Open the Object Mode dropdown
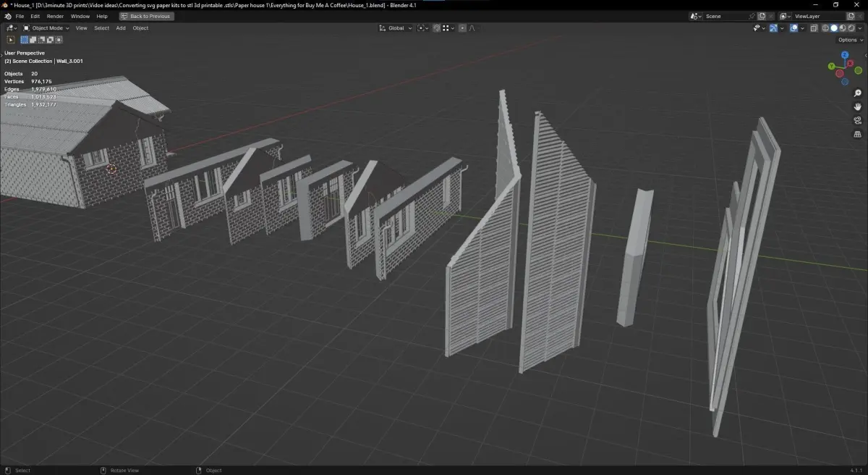868x475 pixels. point(46,28)
